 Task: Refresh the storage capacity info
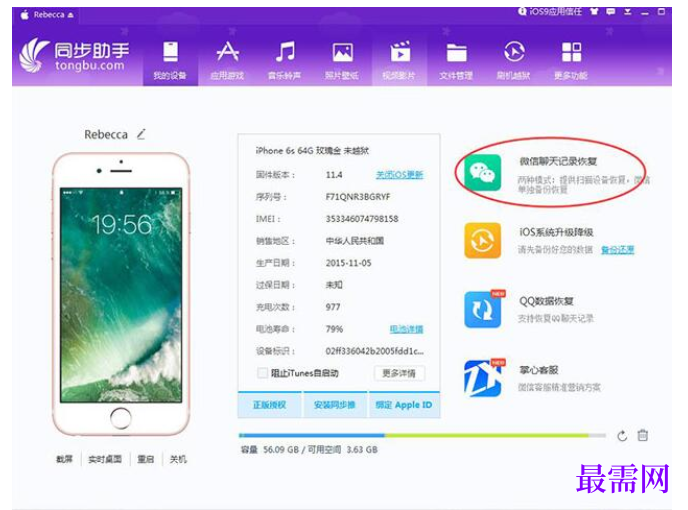click(622, 436)
